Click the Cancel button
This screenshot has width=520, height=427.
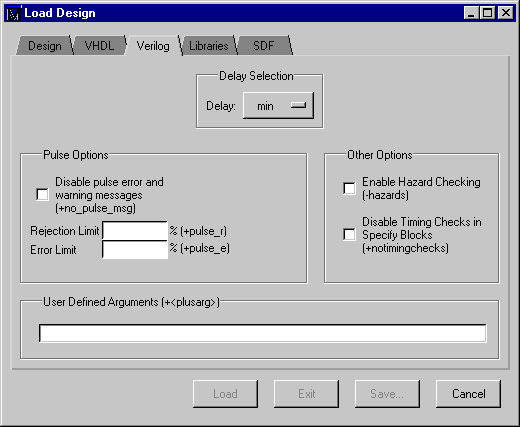pos(468,394)
